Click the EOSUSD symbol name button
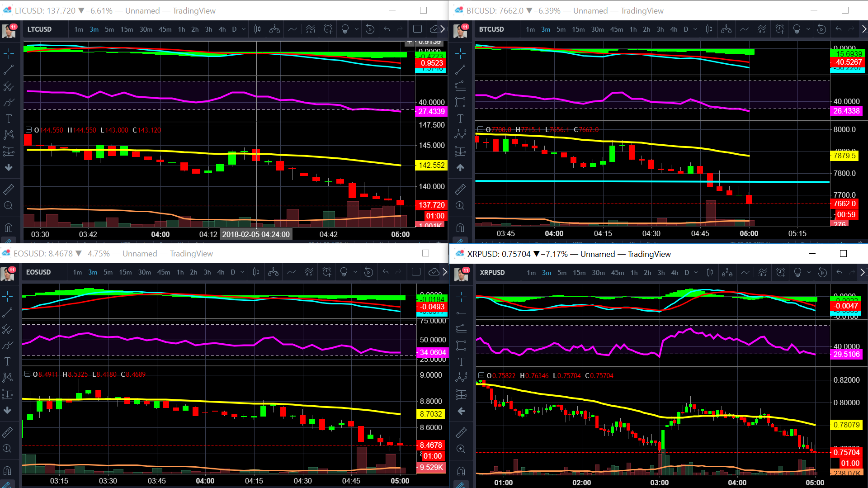The image size is (868, 488). [x=38, y=272]
